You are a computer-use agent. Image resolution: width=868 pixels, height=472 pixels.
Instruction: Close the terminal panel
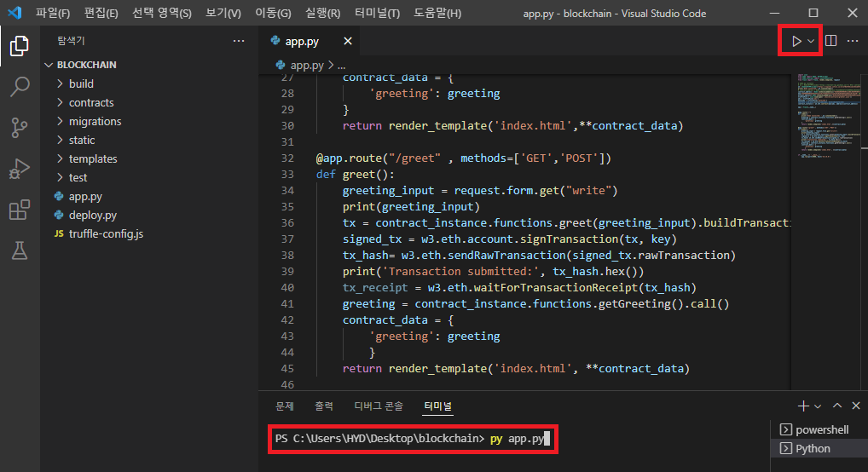point(856,406)
